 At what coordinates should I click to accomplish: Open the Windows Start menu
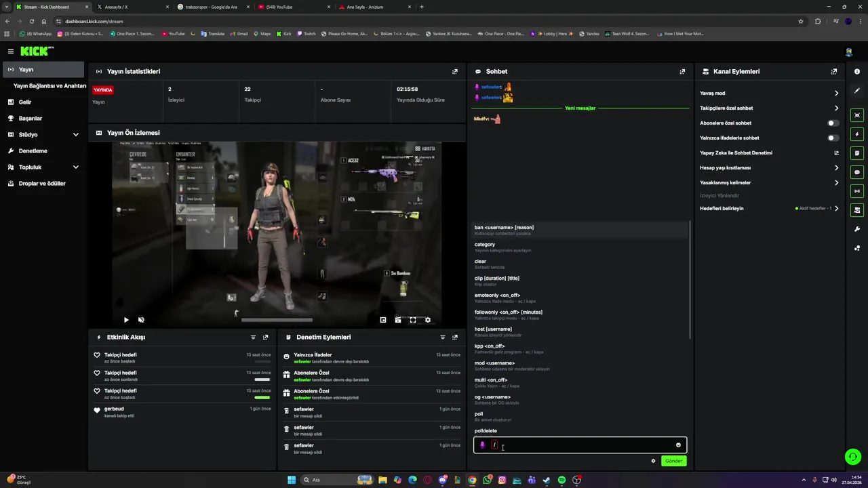(292, 480)
